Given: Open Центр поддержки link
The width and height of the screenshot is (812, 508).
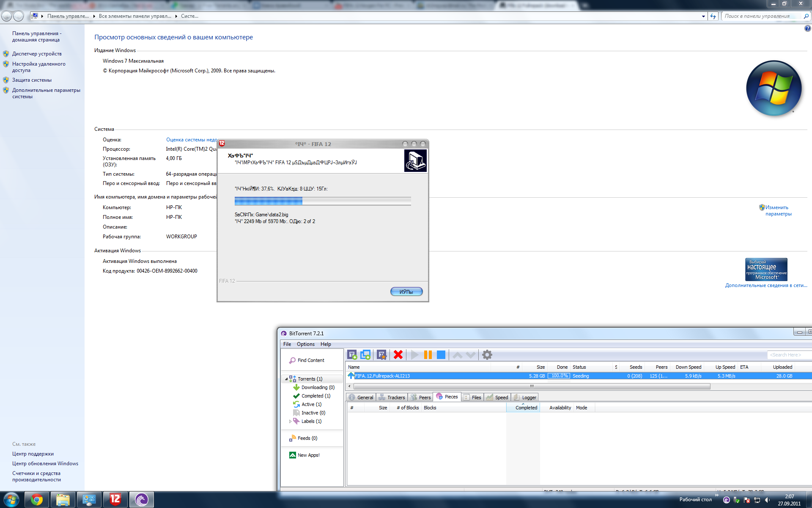Looking at the screenshot, I should (x=33, y=454).
